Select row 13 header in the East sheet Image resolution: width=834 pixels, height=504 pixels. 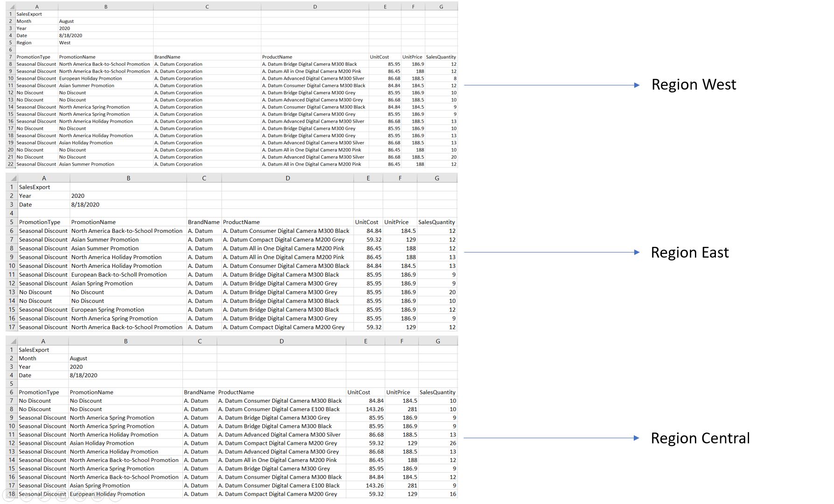12,292
